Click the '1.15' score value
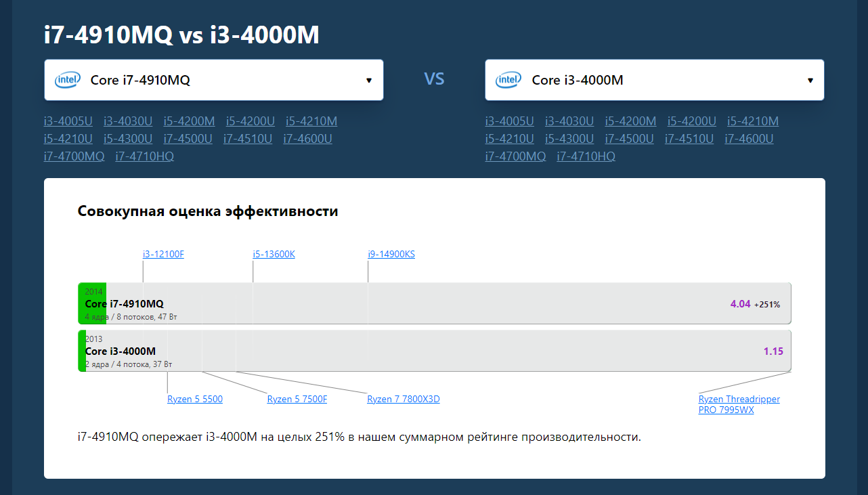 click(773, 351)
